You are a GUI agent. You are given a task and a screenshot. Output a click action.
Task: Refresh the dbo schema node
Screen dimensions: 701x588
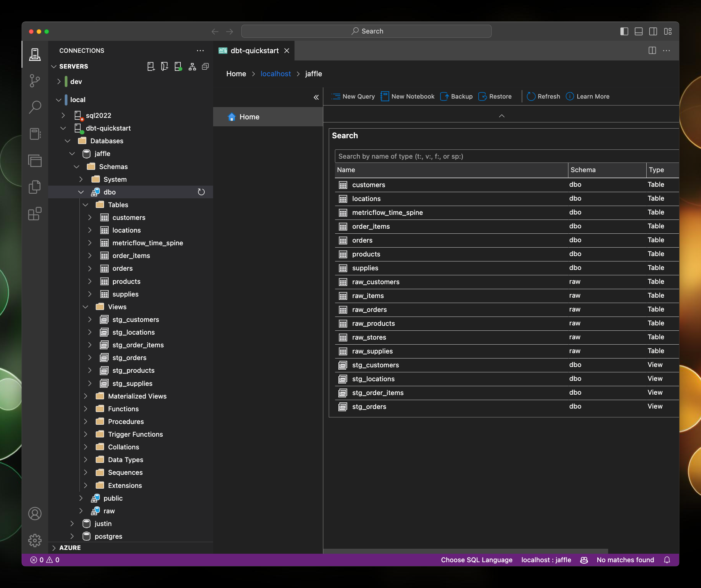201,192
